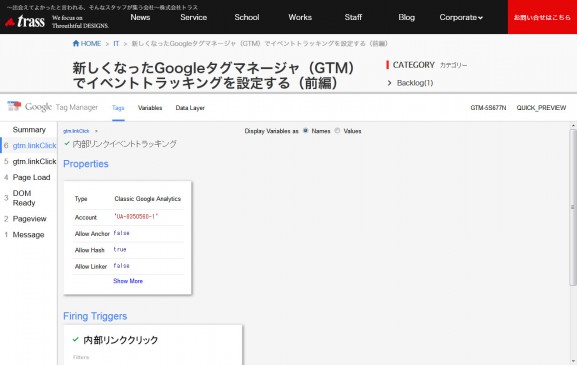The height and width of the screenshot is (365, 577).
Task: Expand the Corporate dropdown menu
Action: click(x=461, y=17)
